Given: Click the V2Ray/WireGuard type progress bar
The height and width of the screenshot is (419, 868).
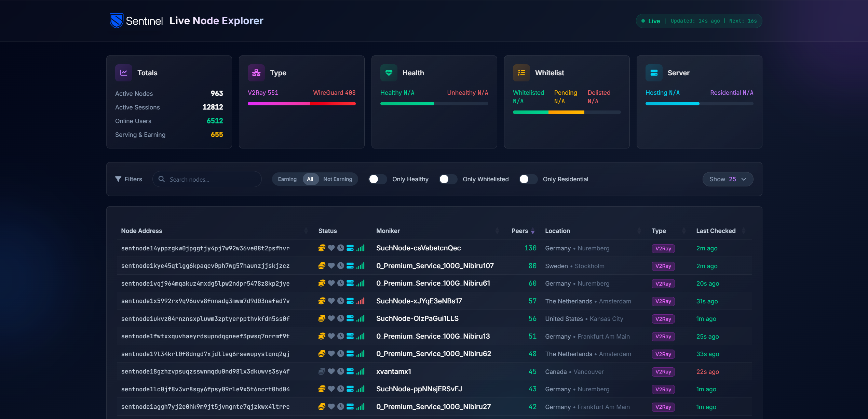Looking at the screenshot, I should click(x=301, y=103).
